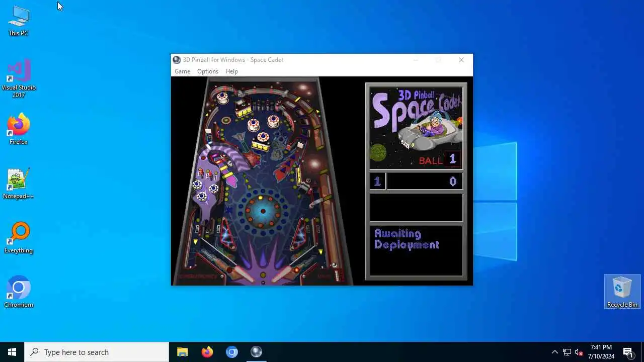Select the This PC desktop icon

19,21
